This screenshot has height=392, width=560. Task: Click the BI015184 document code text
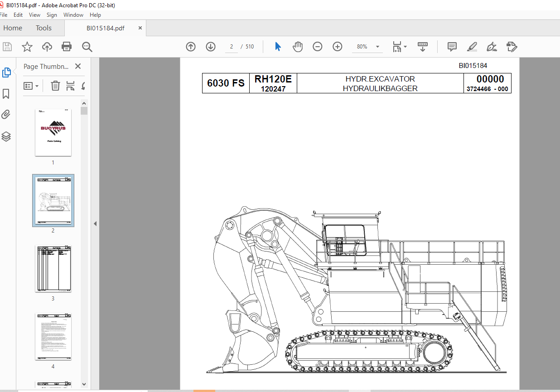(473, 66)
